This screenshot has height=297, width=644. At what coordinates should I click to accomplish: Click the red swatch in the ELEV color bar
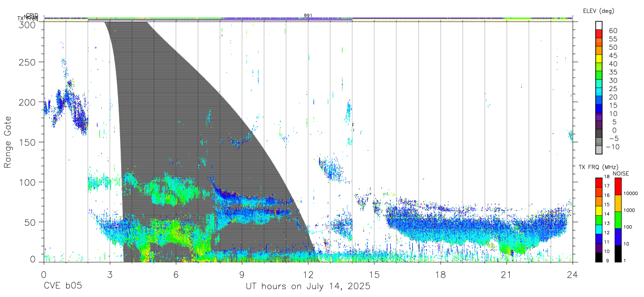tap(599, 35)
